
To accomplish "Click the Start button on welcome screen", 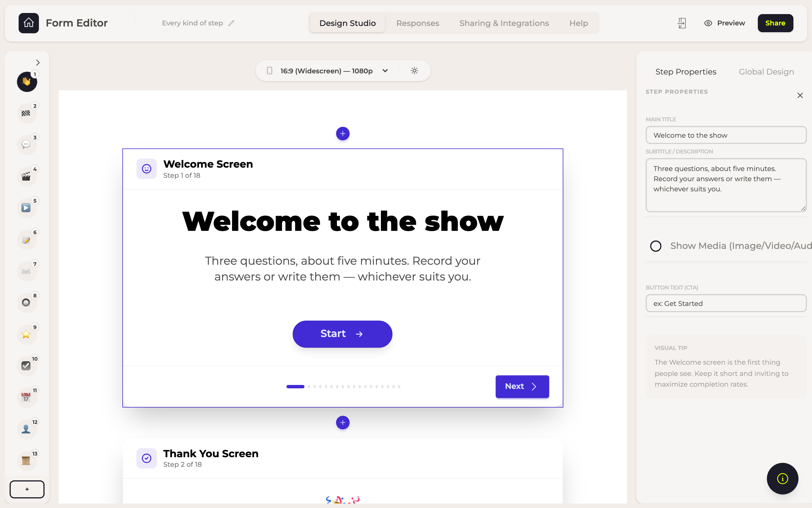I will click(342, 334).
